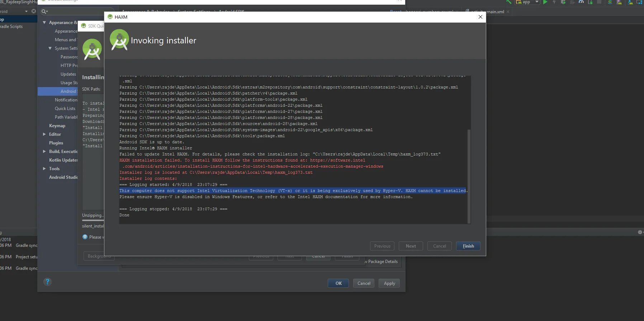Click OK in the Default Settings window
The width and height of the screenshot is (644, 321).
coord(338,283)
